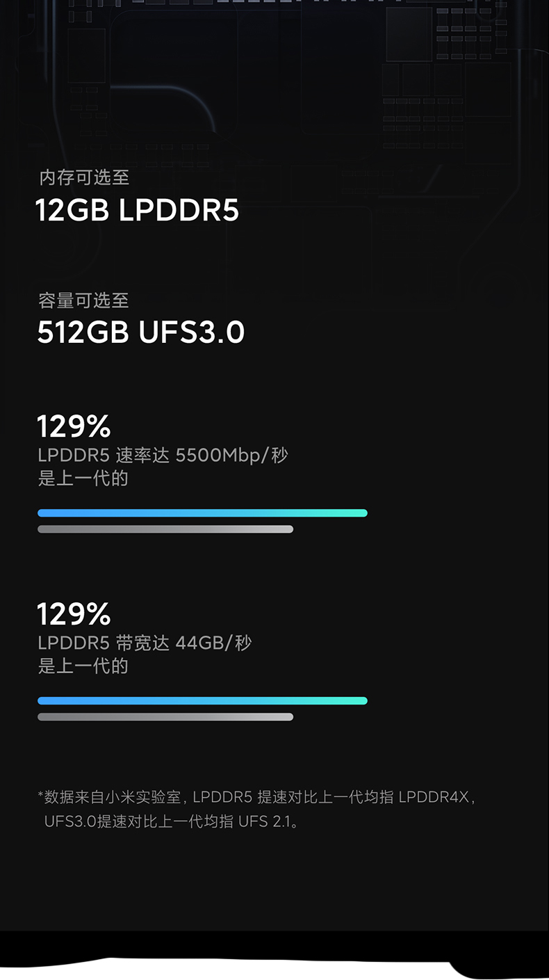This screenshot has width=549, height=980.
Task: Click the "12GB LPDDR5" heading
Action: click(x=137, y=210)
